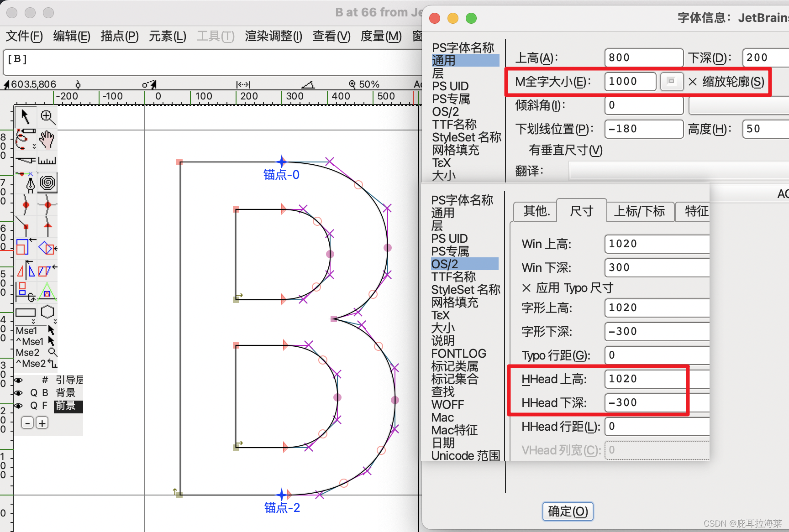This screenshot has height=532, width=789.
Task: Click the 下划线位置 input field
Action: point(644,129)
